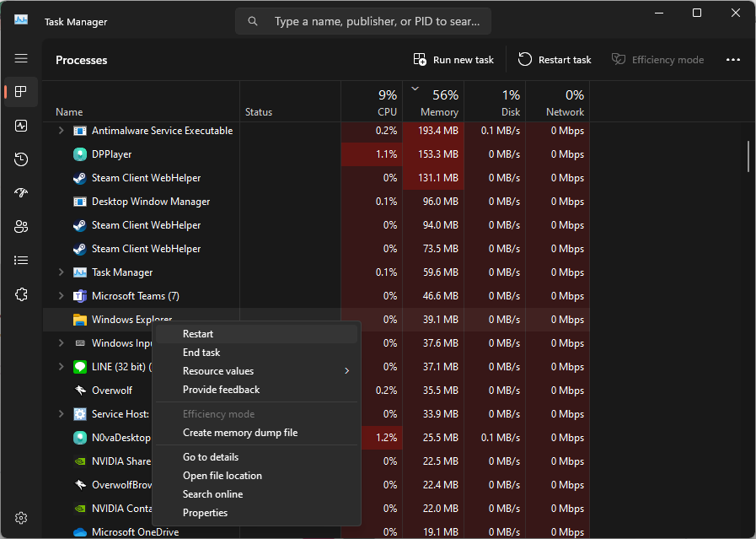
Task: Sort processes by the Disk column
Action: tap(495, 102)
